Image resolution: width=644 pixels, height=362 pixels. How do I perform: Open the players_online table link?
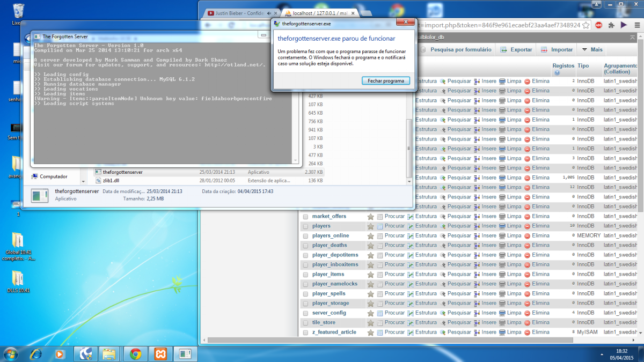331,236
